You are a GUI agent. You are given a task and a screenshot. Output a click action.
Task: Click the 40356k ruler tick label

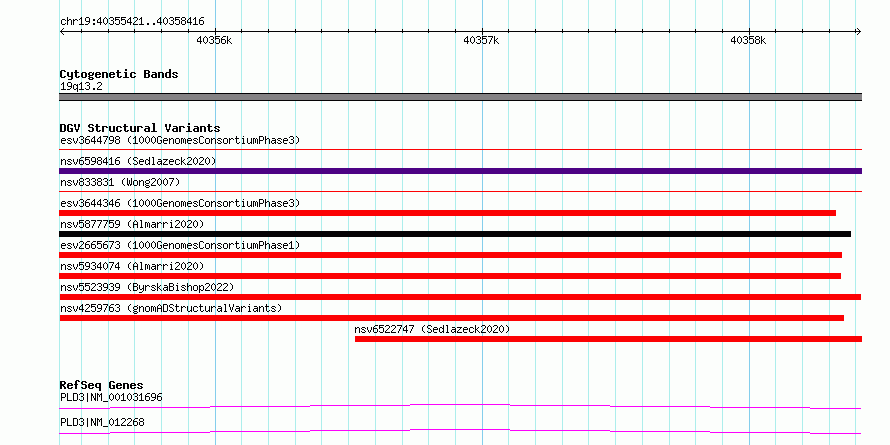(215, 40)
